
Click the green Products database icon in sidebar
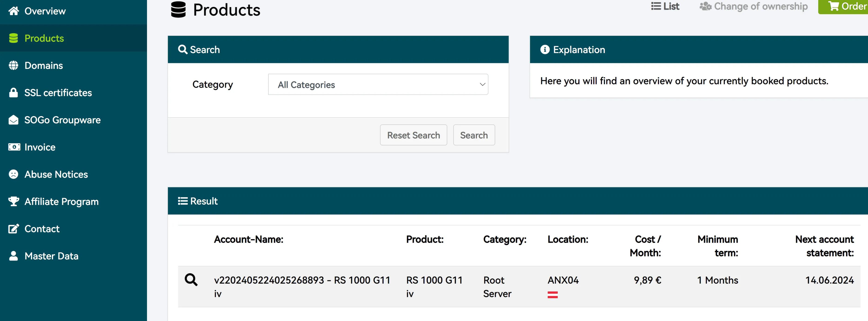13,38
